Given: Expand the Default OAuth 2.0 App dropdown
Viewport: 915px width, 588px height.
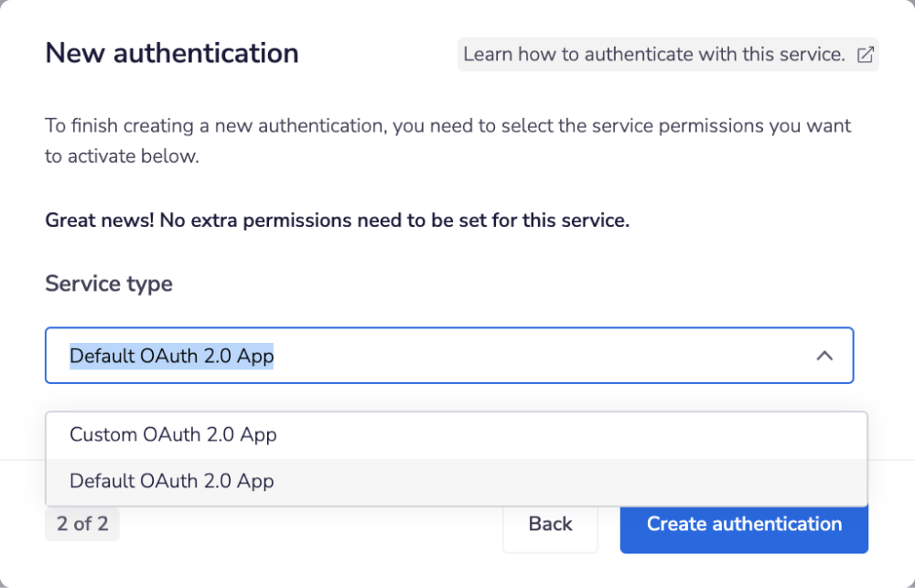Looking at the screenshot, I should (x=449, y=355).
